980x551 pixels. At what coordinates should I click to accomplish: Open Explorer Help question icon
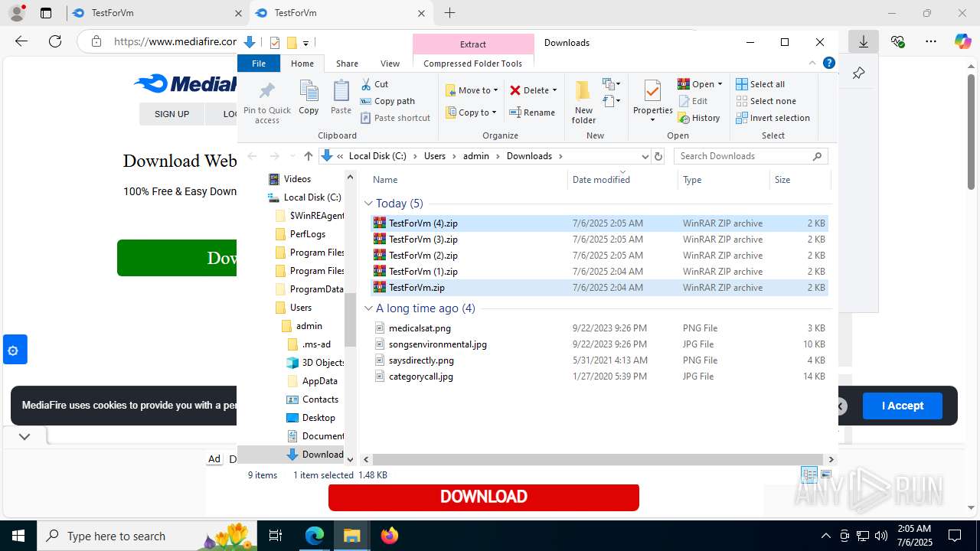tap(828, 64)
